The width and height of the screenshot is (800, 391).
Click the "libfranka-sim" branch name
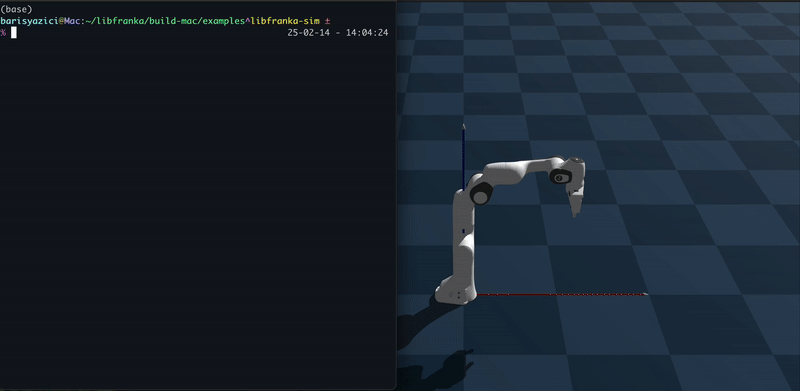click(285, 21)
